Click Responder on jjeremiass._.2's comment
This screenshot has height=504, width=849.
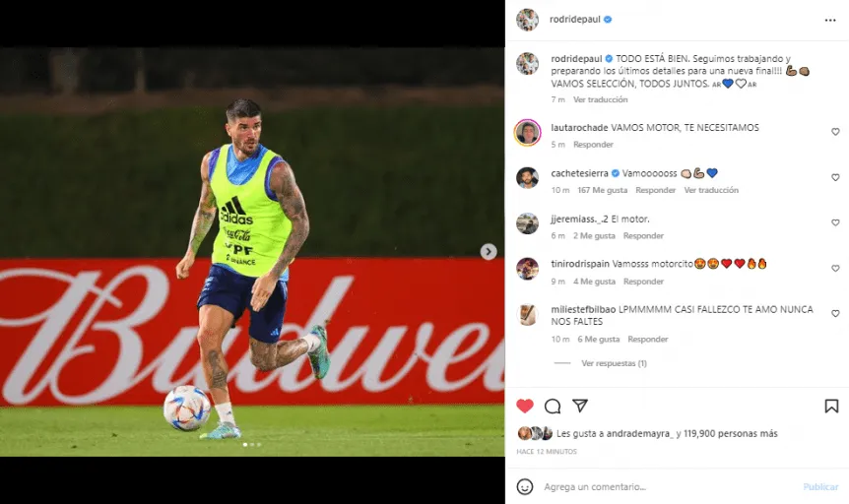point(643,236)
